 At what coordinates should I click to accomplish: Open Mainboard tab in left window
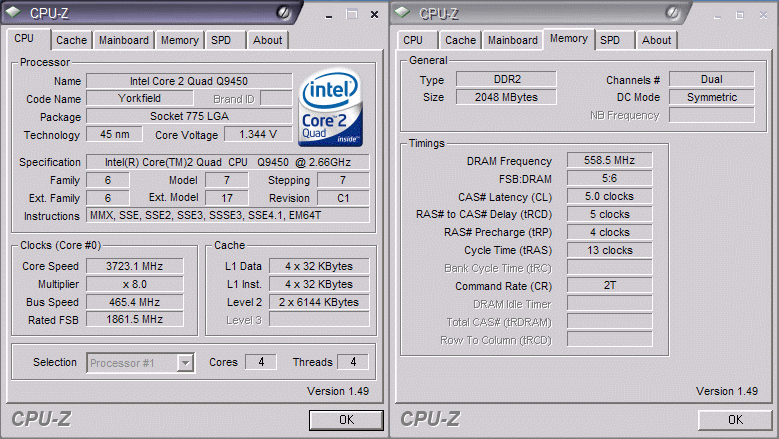click(124, 40)
